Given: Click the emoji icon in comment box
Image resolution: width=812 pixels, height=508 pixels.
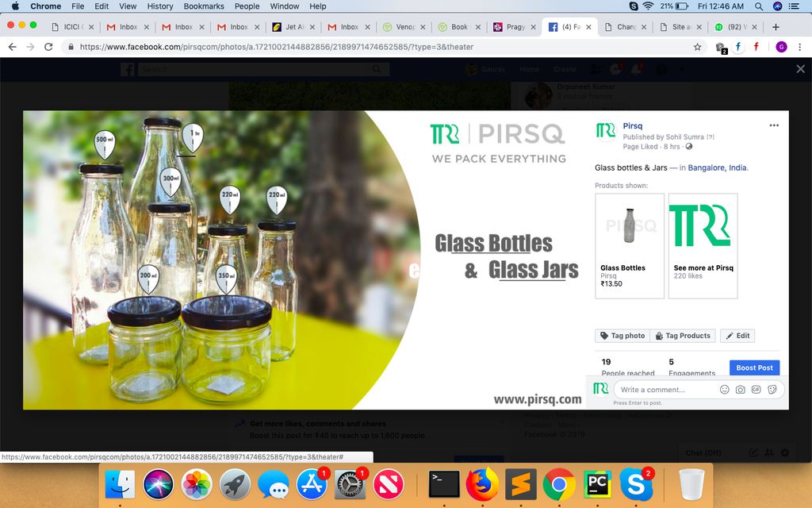Looking at the screenshot, I should pyautogui.click(x=725, y=389).
